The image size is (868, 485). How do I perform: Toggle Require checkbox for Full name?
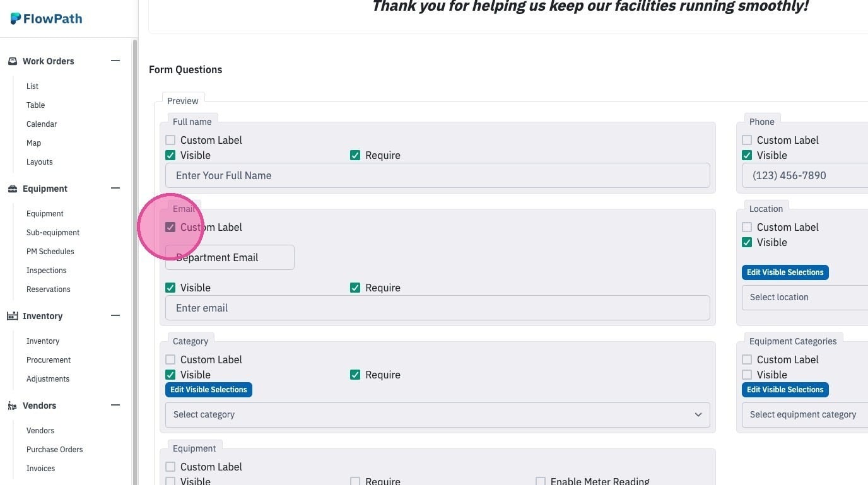[355, 155]
